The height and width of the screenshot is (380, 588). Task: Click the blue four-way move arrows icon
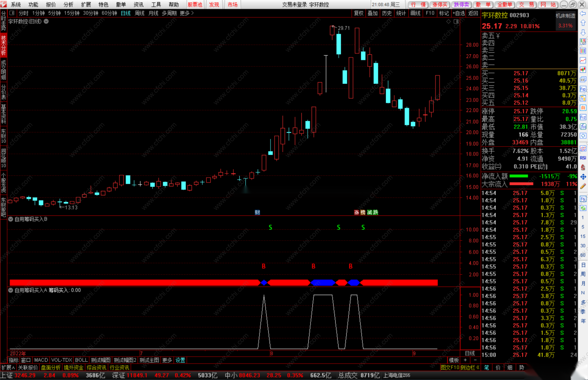click(583, 177)
